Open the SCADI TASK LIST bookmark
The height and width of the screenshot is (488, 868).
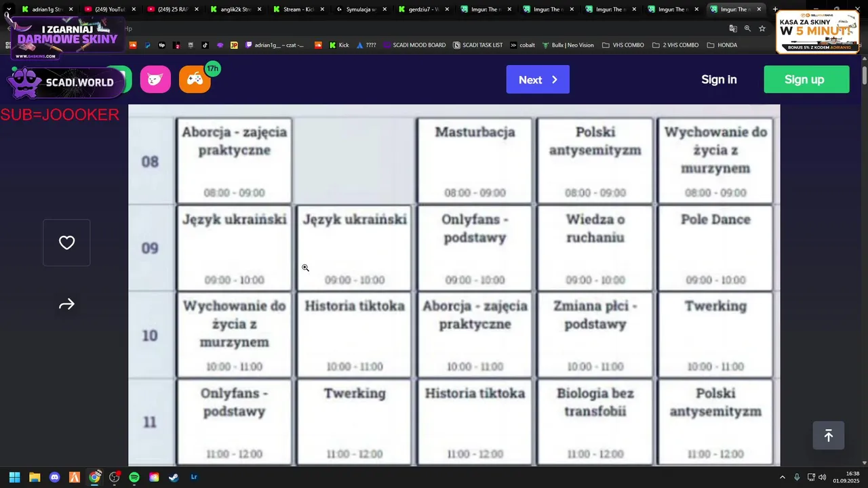pos(478,45)
